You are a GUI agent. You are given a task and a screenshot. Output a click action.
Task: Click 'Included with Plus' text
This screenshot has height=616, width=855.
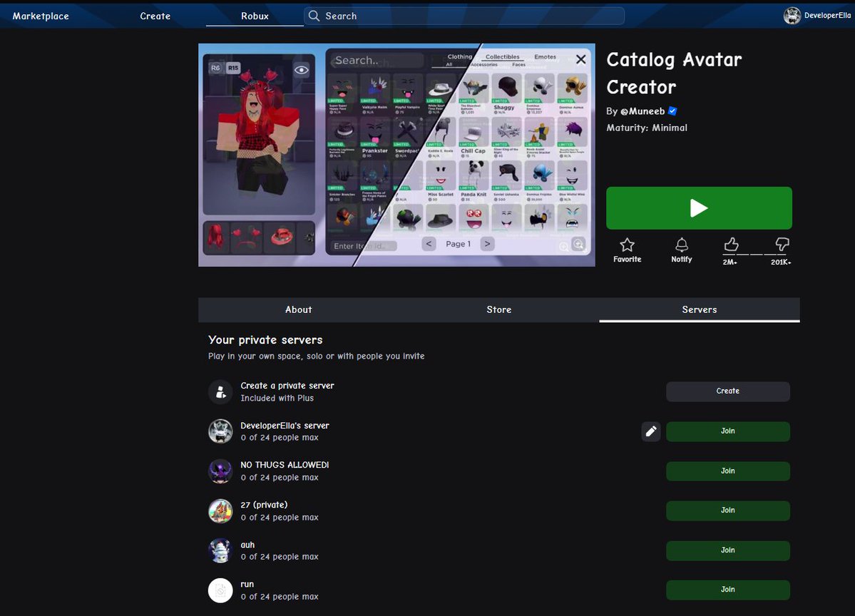pos(277,399)
